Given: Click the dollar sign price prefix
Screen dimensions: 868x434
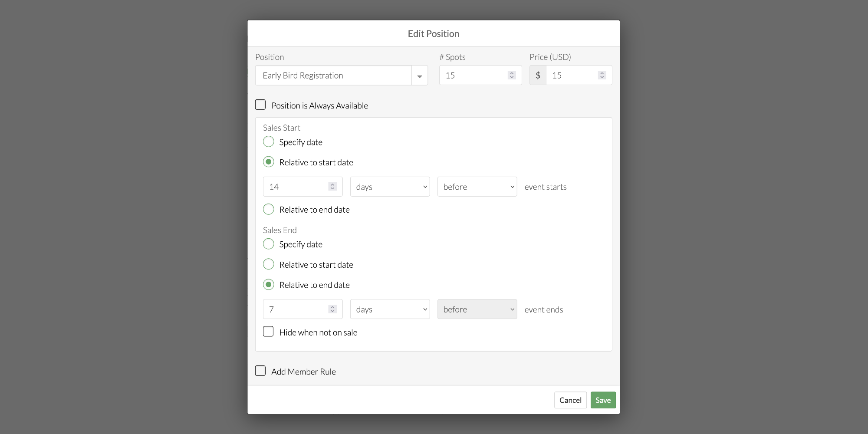Looking at the screenshot, I should tap(538, 76).
